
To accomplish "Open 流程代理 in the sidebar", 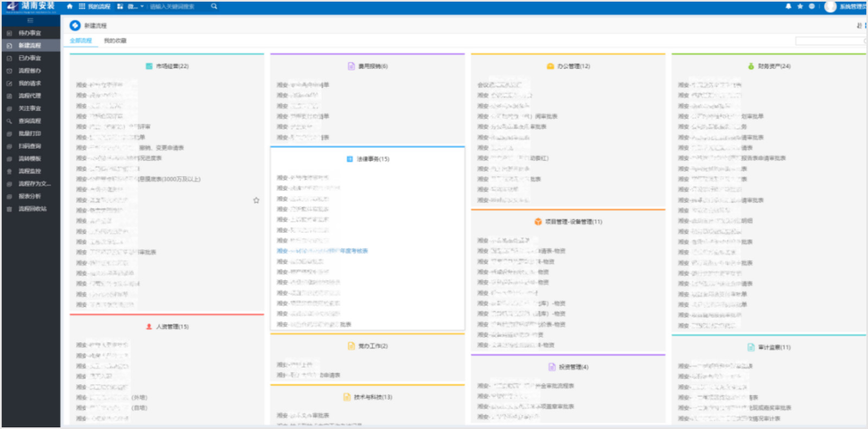I will (30, 96).
